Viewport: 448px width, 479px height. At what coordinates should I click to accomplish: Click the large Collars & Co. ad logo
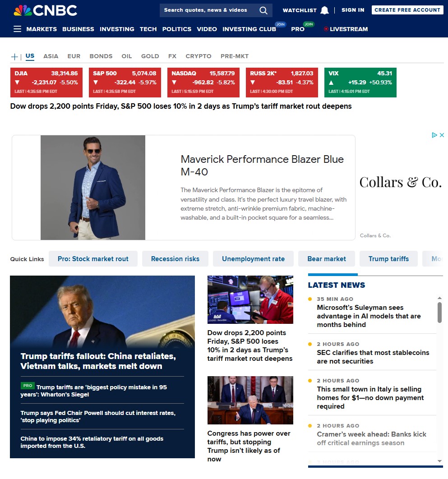point(401,182)
